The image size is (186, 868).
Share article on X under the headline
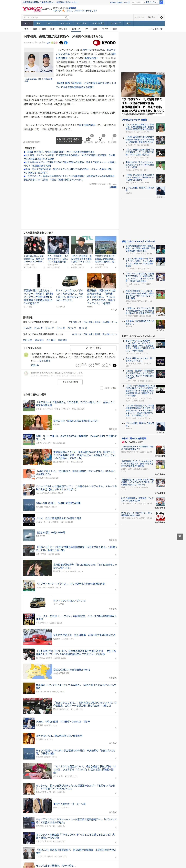tap(61, 43)
